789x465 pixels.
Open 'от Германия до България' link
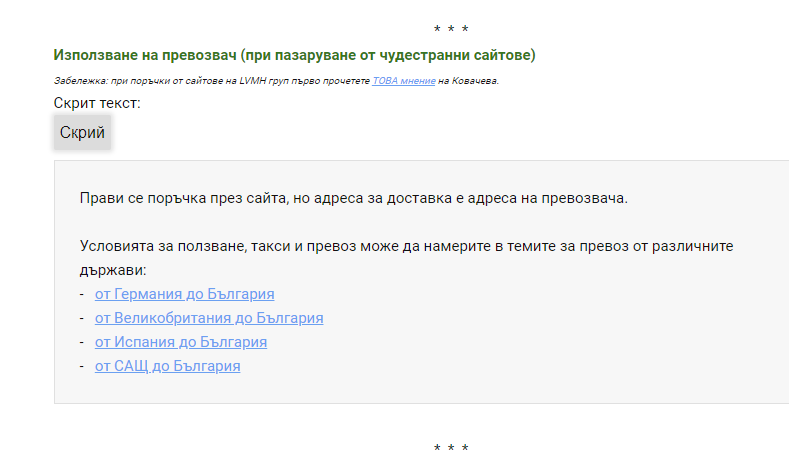[184, 294]
